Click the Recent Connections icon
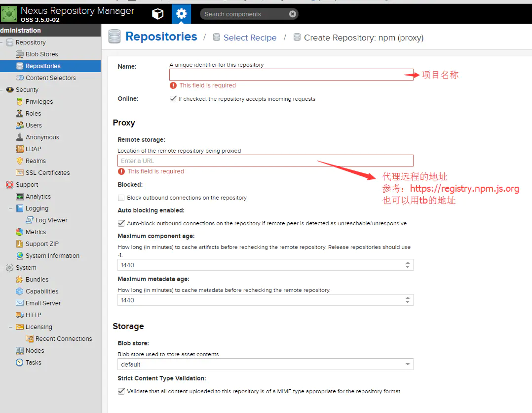 (30, 338)
